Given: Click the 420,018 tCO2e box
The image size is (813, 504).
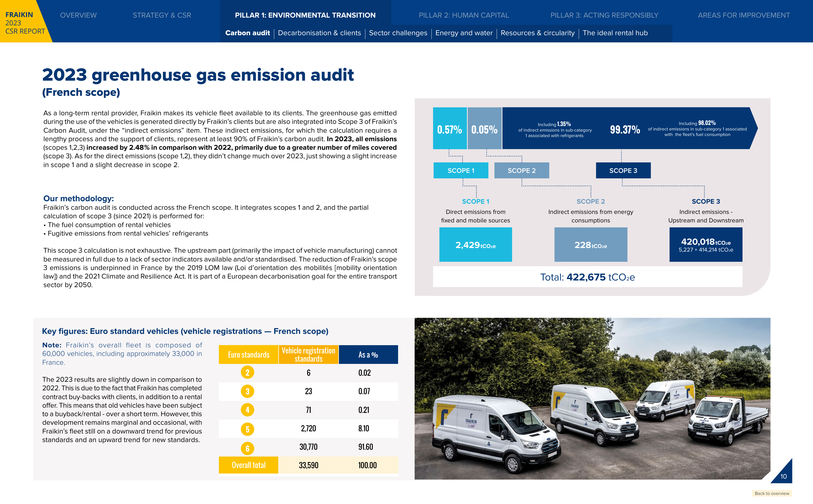Looking at the screenshot, I should pos(706,244).
